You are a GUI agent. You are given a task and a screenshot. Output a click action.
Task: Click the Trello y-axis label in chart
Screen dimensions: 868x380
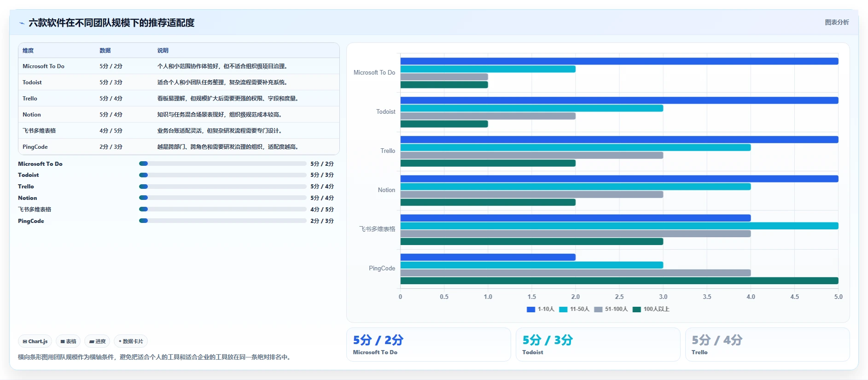[x=388, y=151]
